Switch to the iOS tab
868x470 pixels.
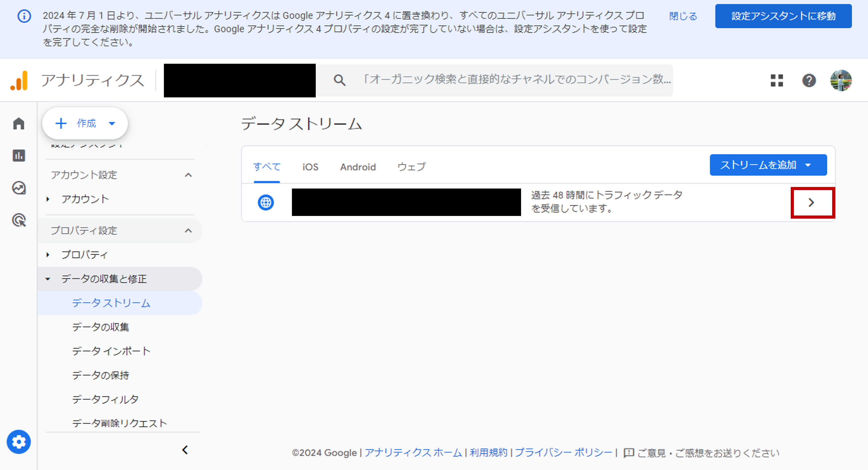click(310, 167)
